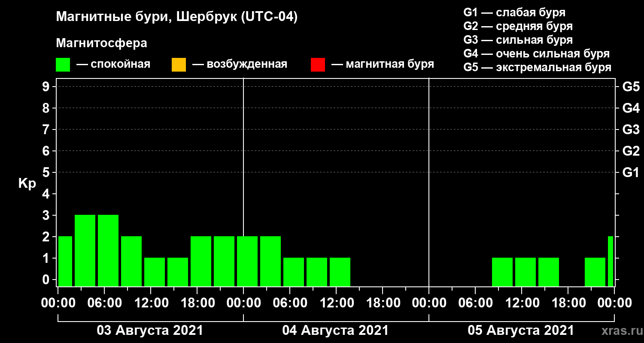This screenshot has width=644, height=343.
Task: Click the 'G4 — очень сильная буря' legend line
Action: click(x=536, y=54)
